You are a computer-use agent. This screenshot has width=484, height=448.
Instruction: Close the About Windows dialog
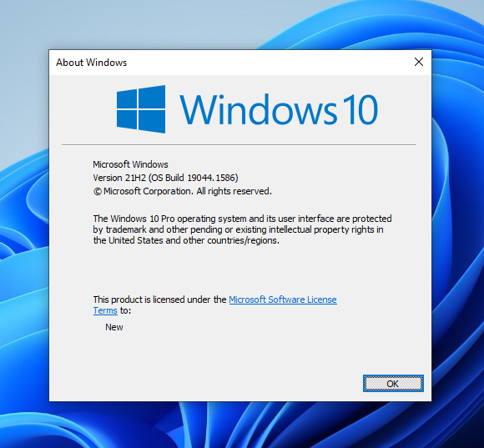click(419, 62)
